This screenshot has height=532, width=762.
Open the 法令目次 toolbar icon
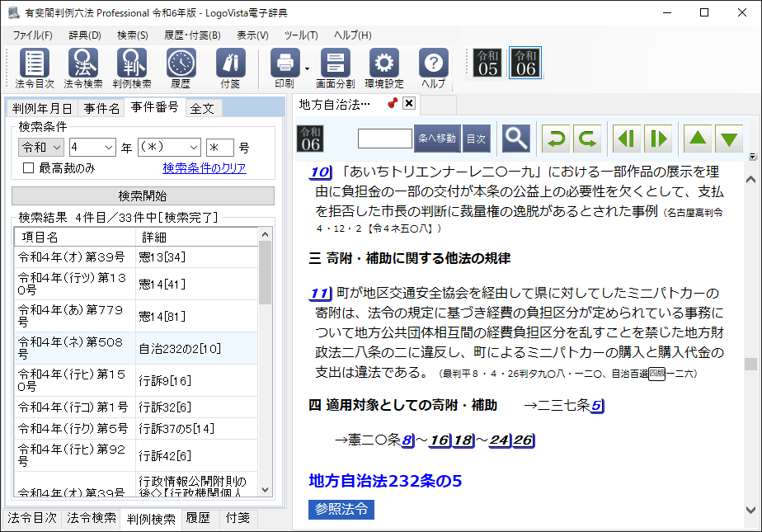click(x=35, y=64)
